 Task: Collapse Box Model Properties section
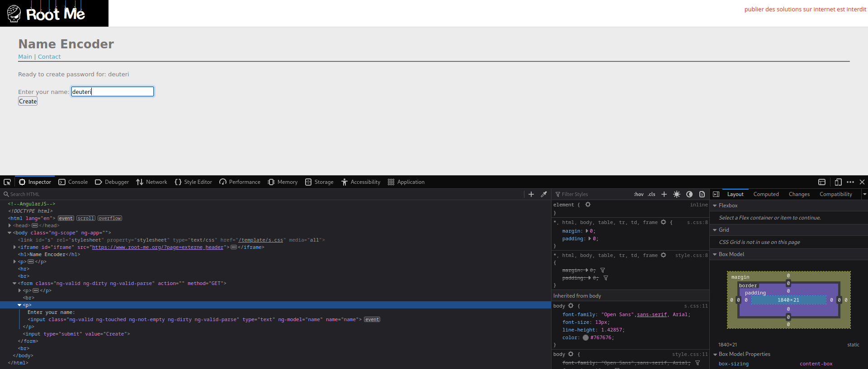[x=715, y=355]
